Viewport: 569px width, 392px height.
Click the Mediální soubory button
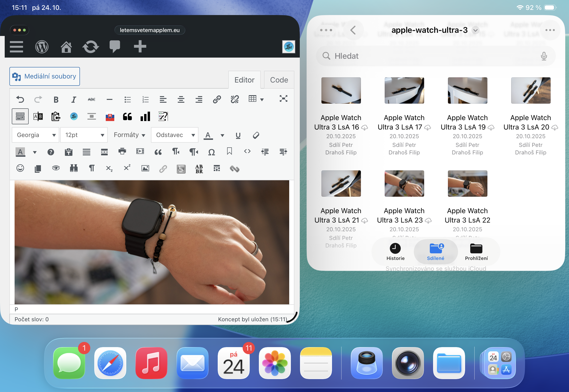pyautogui.click(x=45, y=76)
